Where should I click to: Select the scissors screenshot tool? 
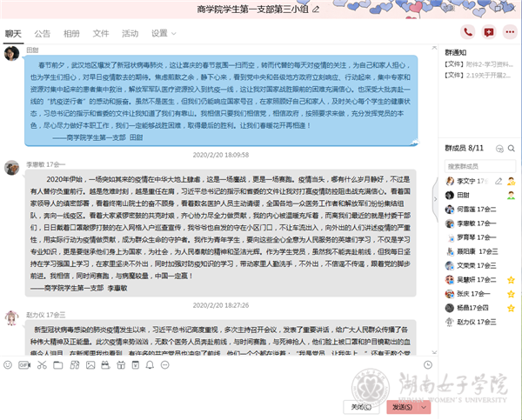tap(42, 364)
